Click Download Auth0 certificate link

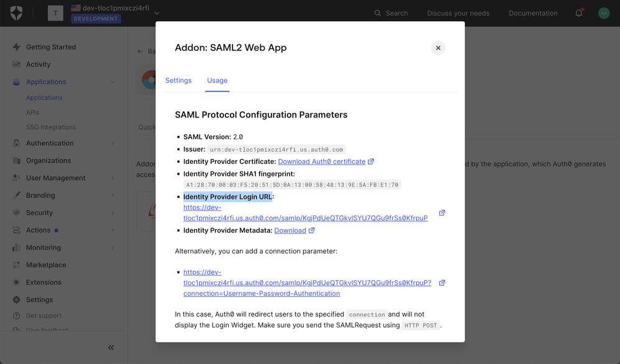tap(322, 162)
